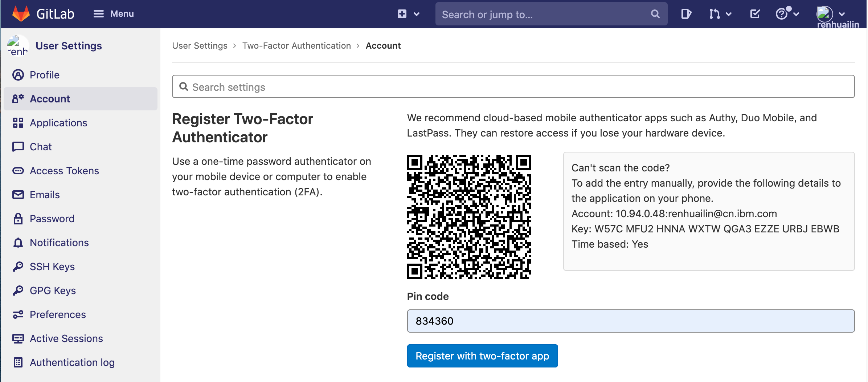Open Chat settings

41,147
